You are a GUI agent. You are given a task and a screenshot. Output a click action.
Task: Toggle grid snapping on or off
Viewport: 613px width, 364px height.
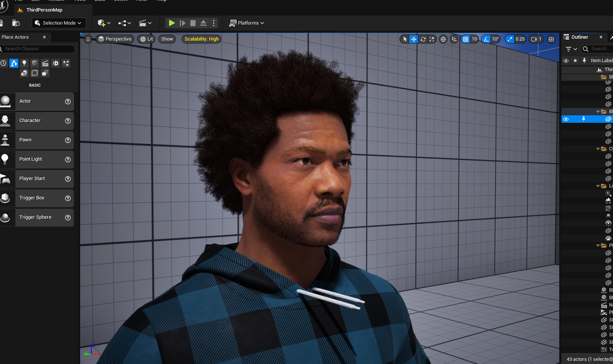tap(465, 39)
